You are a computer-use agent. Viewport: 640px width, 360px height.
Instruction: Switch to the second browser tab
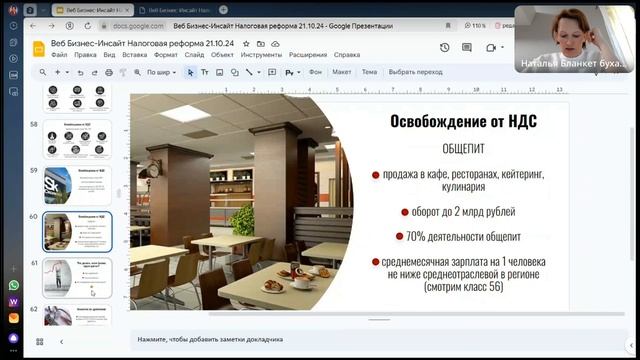coord(175,10)
